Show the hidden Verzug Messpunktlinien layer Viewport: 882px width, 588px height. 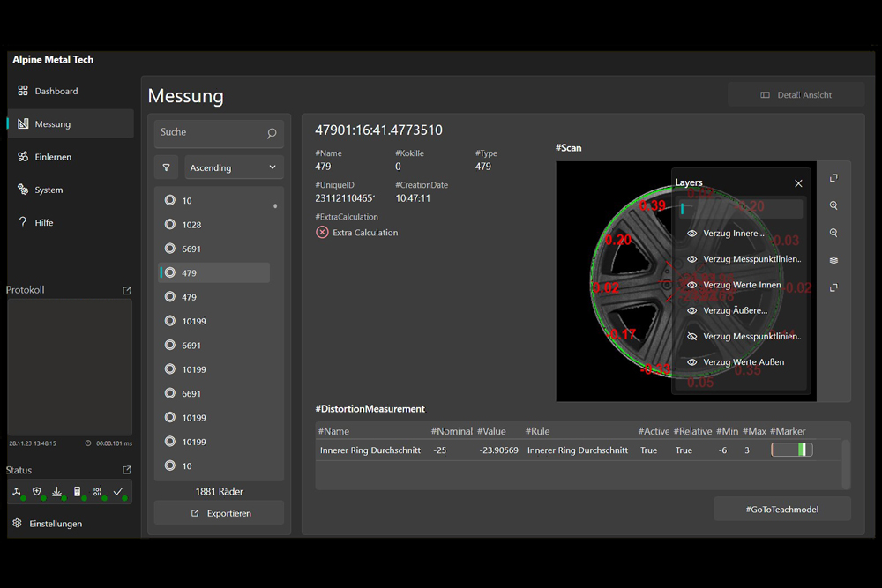pos(692,337)
